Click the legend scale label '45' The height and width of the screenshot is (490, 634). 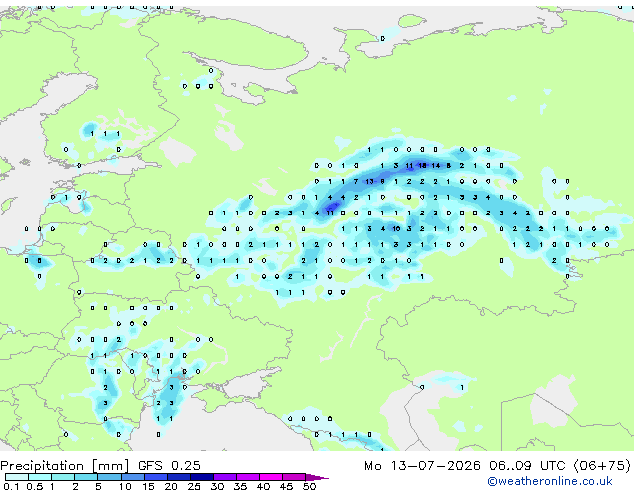tap(286, 486)
